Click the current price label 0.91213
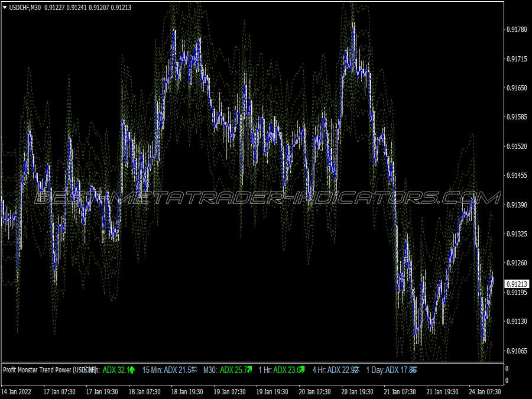Image resolution: width=532 pixels, height=399 pixels. (517, 284)
